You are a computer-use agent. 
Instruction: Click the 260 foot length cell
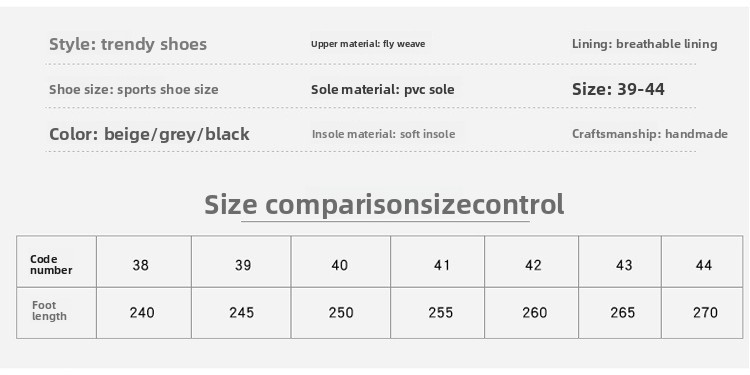(531, 313)
